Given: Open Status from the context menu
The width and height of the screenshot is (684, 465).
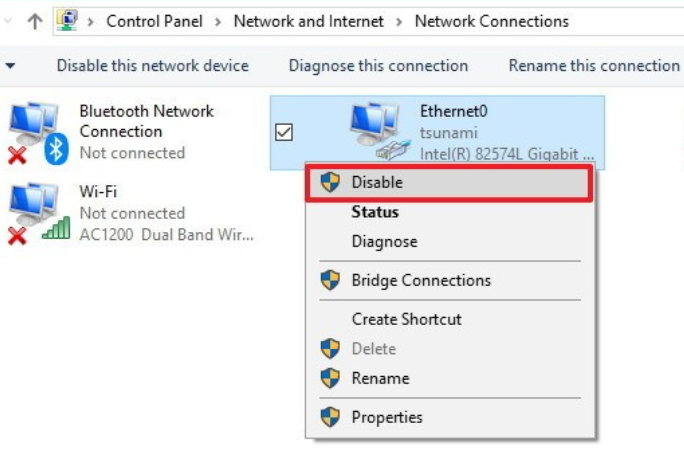Looking at the screenshot, I should pyautogui.click(x=375, y=212).
